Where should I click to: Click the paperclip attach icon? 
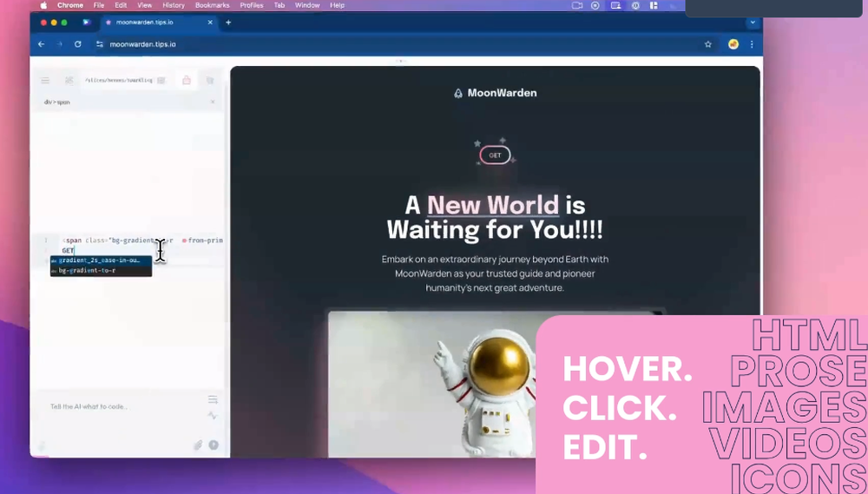[198, 445]
